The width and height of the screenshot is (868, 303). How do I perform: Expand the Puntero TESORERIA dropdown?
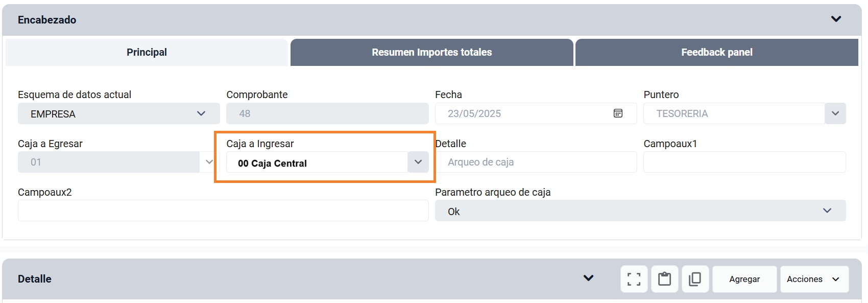pyautogui.click(x=835, y=113)
